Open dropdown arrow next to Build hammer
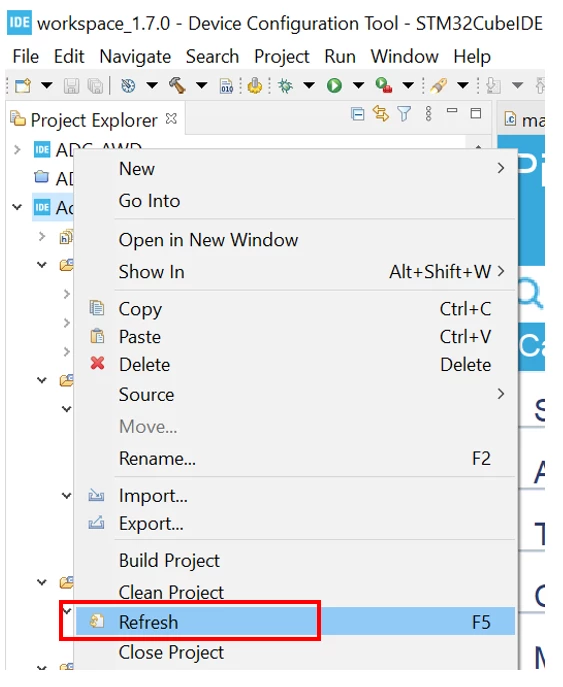This screenshot has width=563, height=687. point(202,85)
